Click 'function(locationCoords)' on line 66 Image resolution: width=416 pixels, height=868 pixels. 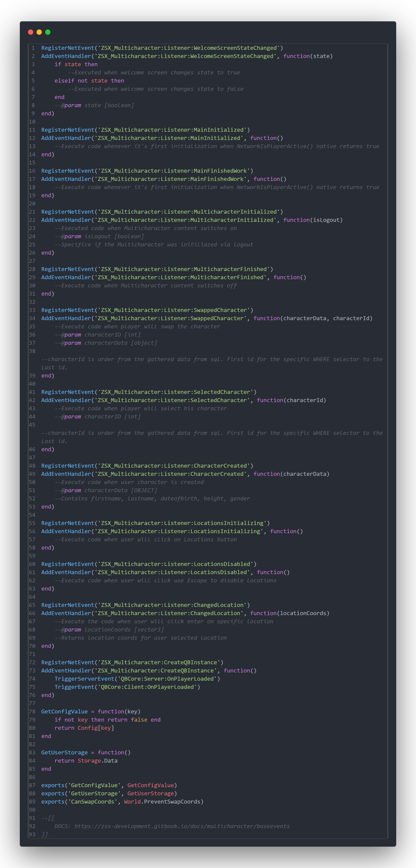point(289,613)
